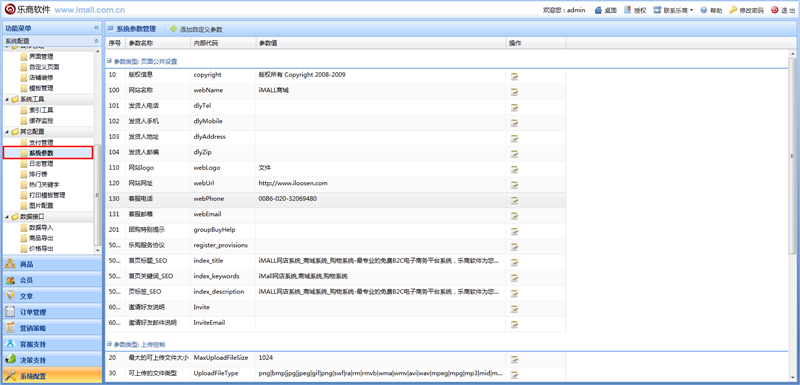Collapse the 系统工具 tree folder

point(7,99)
